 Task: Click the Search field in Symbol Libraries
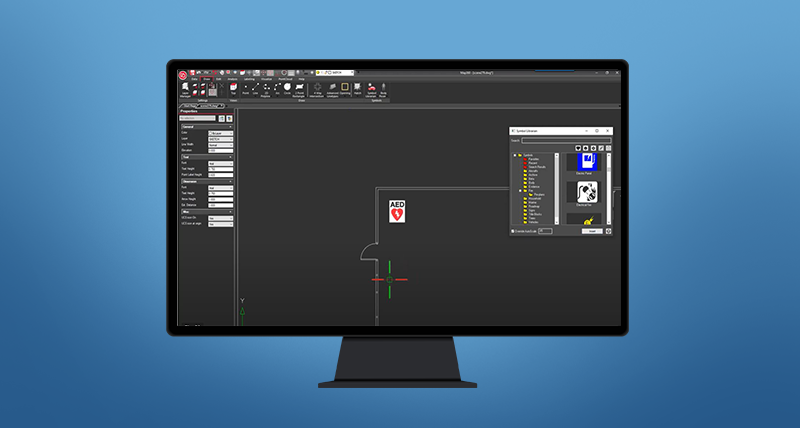click(x=565, y=141)
